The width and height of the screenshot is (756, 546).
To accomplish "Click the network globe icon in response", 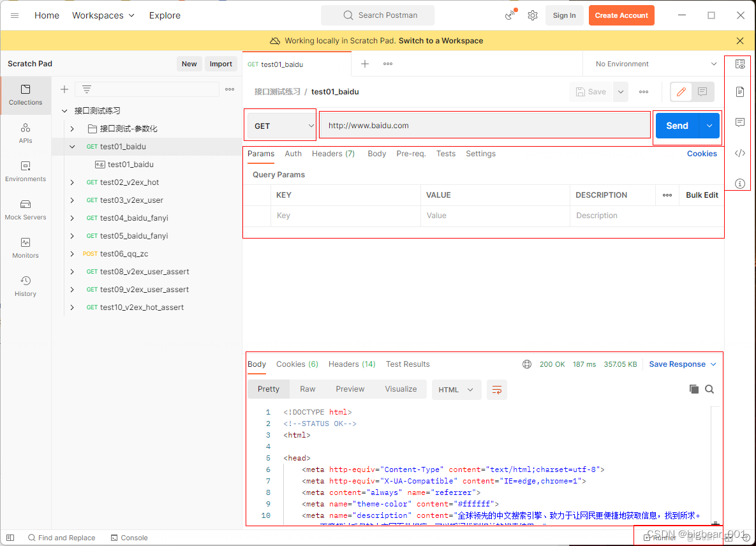I will 527,364.
